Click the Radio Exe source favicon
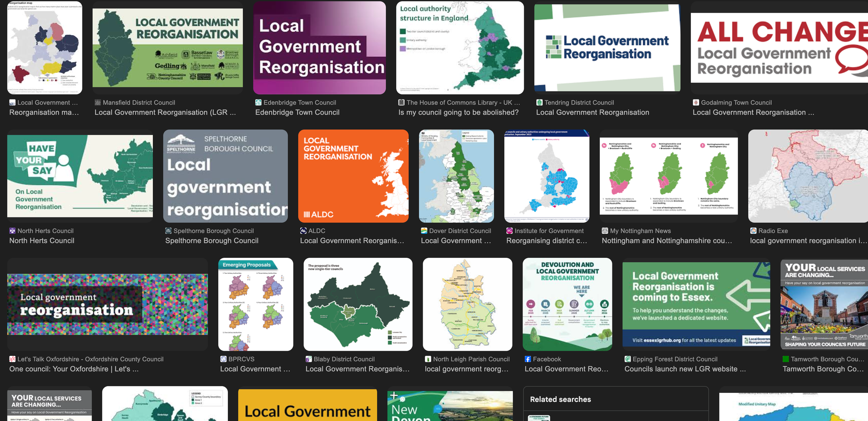The height and width of the screenshot is (421, 868). [x=753, y=231]
